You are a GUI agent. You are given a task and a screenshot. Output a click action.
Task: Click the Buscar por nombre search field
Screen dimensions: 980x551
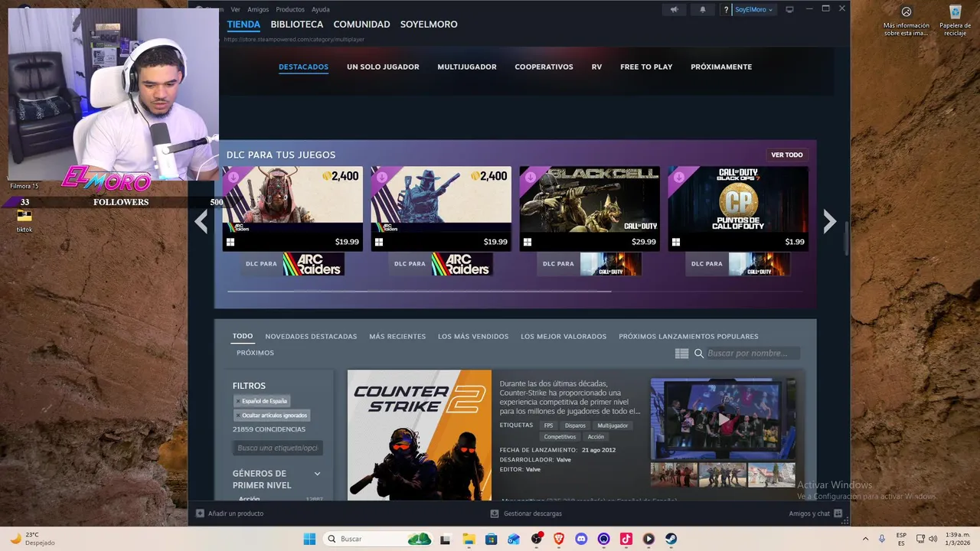(x=753, y=354)
